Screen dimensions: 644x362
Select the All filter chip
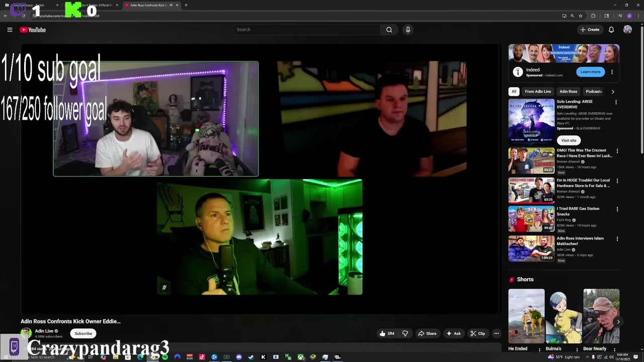point(514,92)
